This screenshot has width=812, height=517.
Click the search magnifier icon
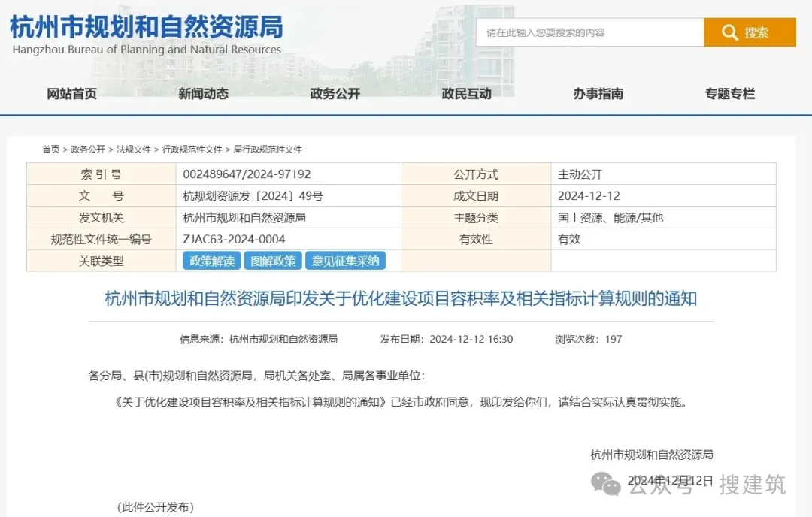point(729,32)
